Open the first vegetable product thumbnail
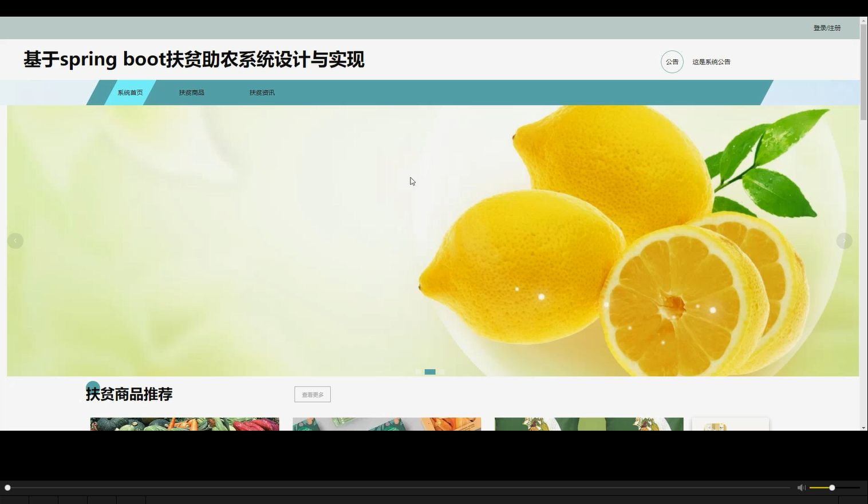Viewport: 868px width, 504px height. [x=184, y=424]
